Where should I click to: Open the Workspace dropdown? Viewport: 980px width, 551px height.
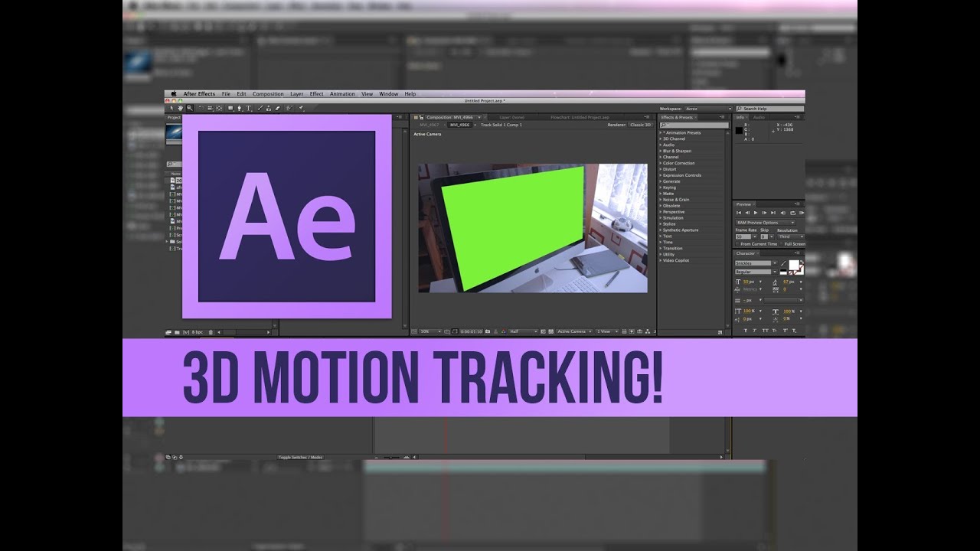tap(708, 109)
